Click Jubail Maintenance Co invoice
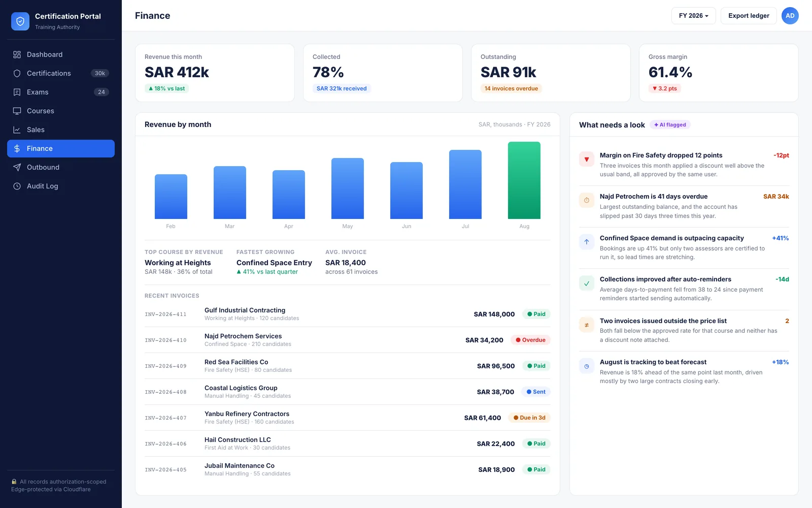Screen dimensions: 812x508 pyautogui.click(x=348, y=469)
